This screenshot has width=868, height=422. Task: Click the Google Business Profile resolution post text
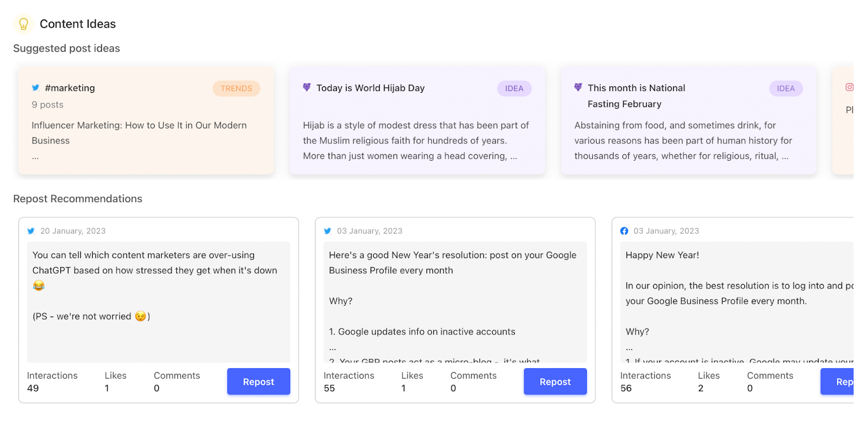[452, 263]
